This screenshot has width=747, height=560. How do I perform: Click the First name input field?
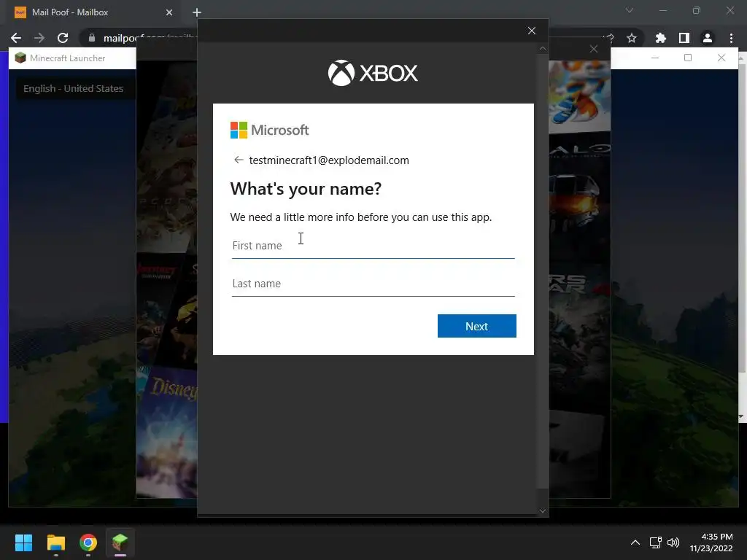(x=373, y=246)
